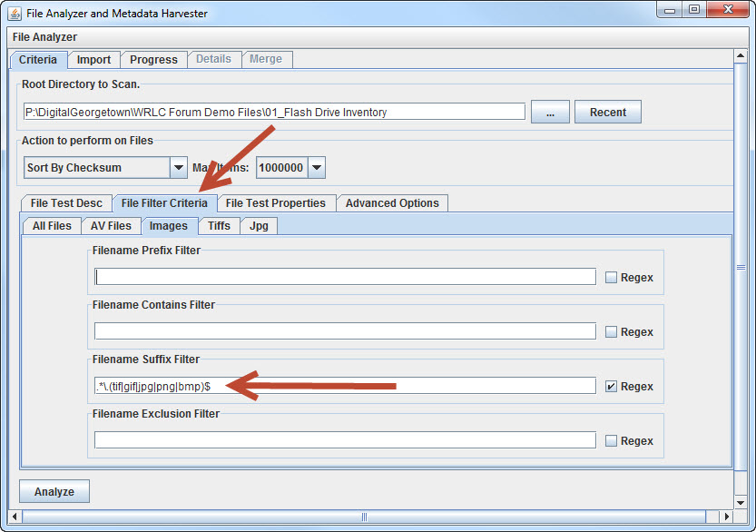Select the File Test Desc tab
Viewport: 756px width, 532px height.
[x=66, y=203]
